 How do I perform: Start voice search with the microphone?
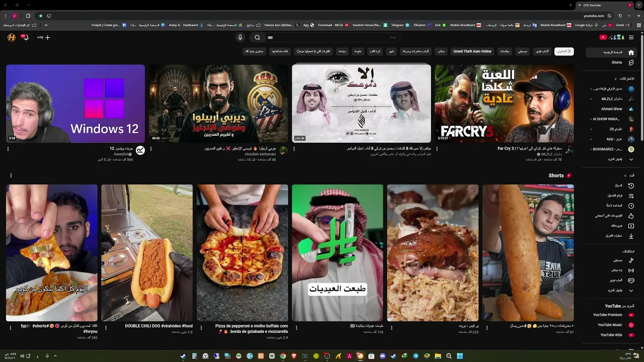(240, 37)
